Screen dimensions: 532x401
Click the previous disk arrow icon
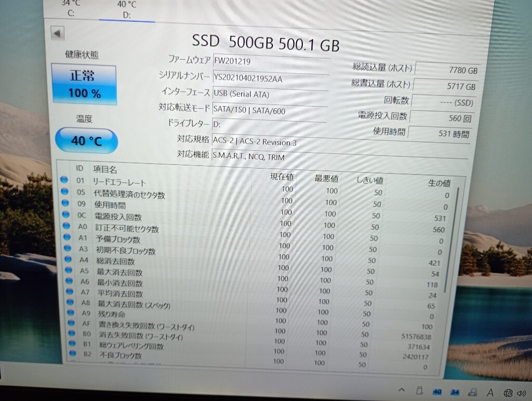click(x=57, y=33)
